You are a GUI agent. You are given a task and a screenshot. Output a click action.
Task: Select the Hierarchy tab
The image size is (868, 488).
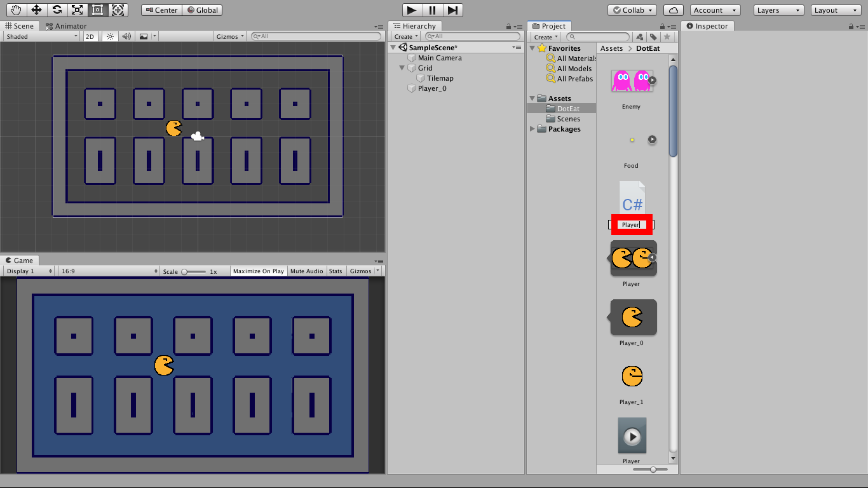click(414, 26)
